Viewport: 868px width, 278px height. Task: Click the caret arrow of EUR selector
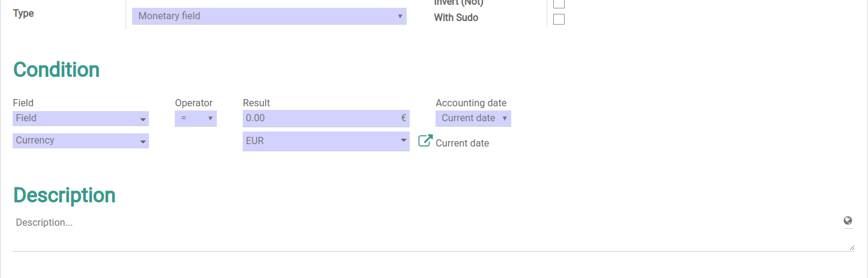pyautogui.click(x=404, y=141)
